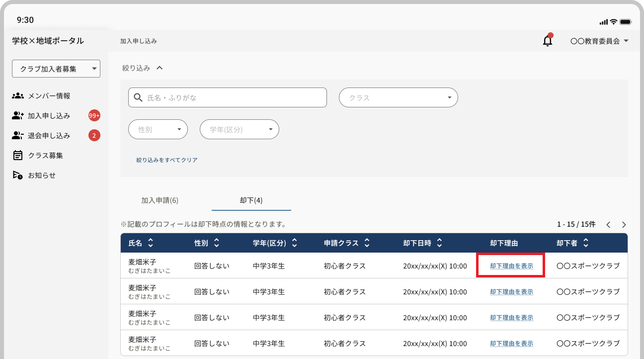Click the 99+ badge on 加入申し込み
The width and height of the screenshot is (644, 359).
(x=94, y=115)
